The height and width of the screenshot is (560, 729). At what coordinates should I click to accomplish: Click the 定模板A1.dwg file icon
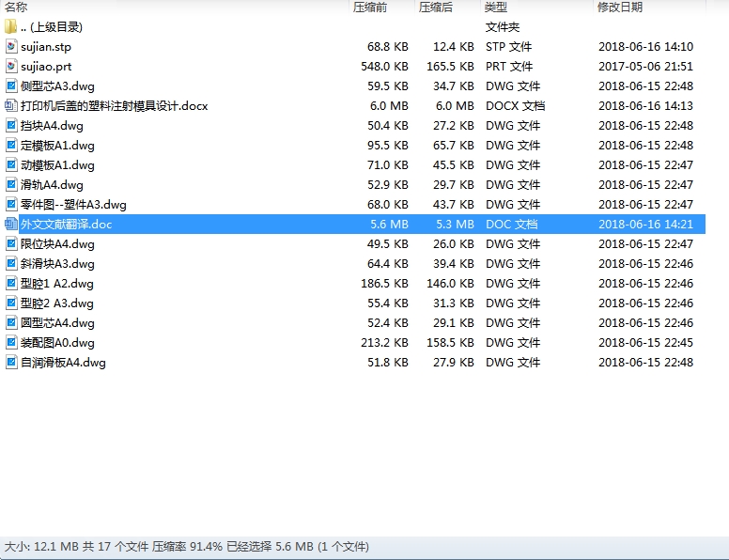pyautogui.click(x=11, y=145)
